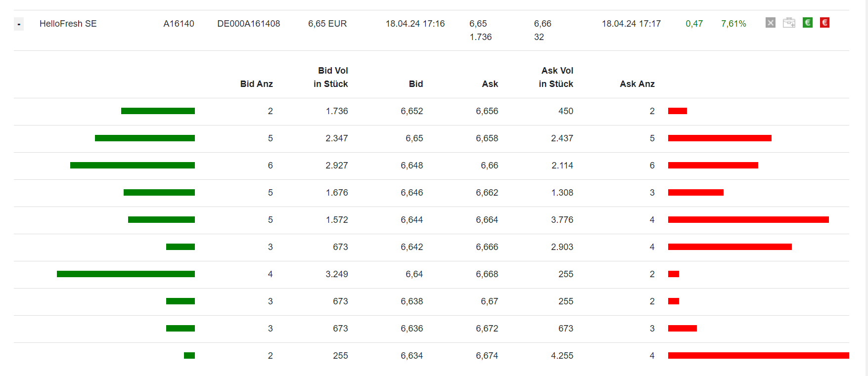
Task: Click the best ask price 6,656
Action: tap(487, 111)
